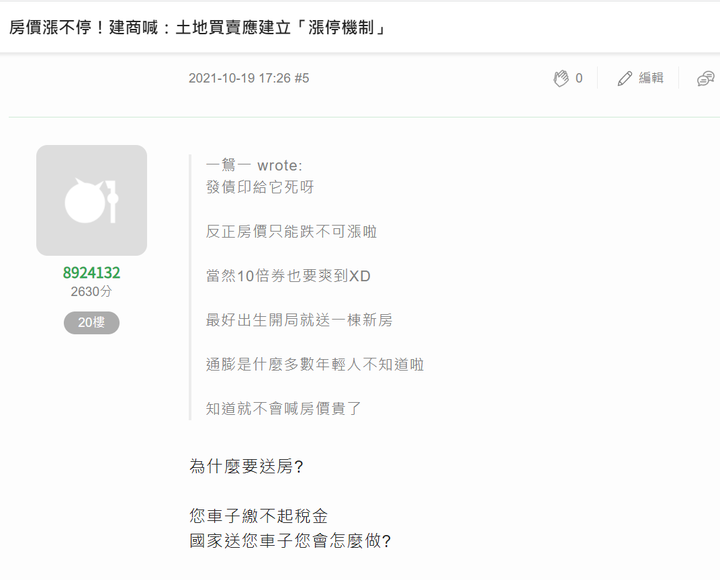This screenshot has height=580, width=720.
Task: Click the 2630分 score text
Action: (91, 291)
